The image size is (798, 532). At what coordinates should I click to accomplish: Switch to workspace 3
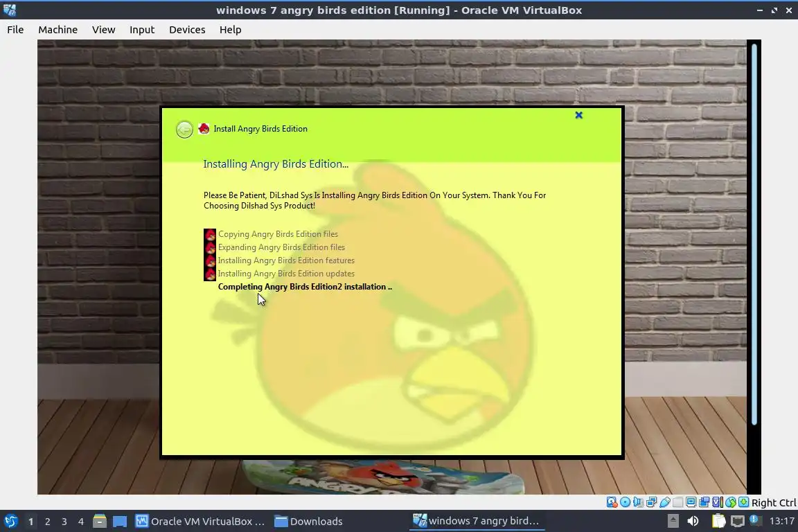click(x=64, y=522)
